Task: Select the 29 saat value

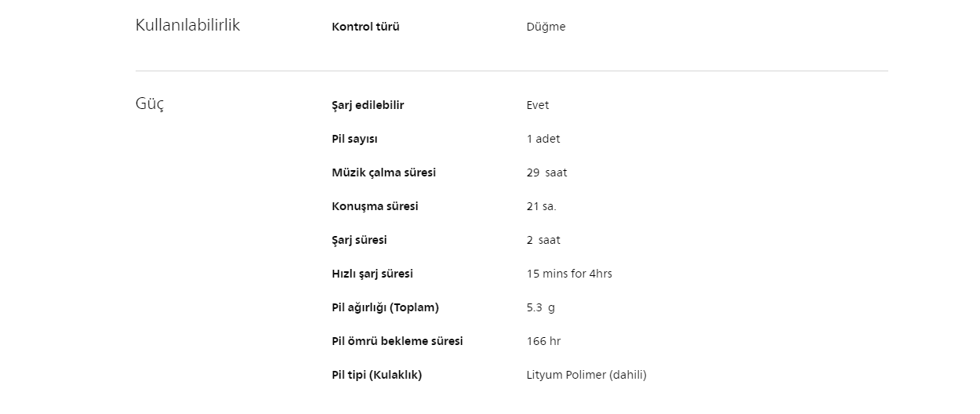Action: [546, 172]
